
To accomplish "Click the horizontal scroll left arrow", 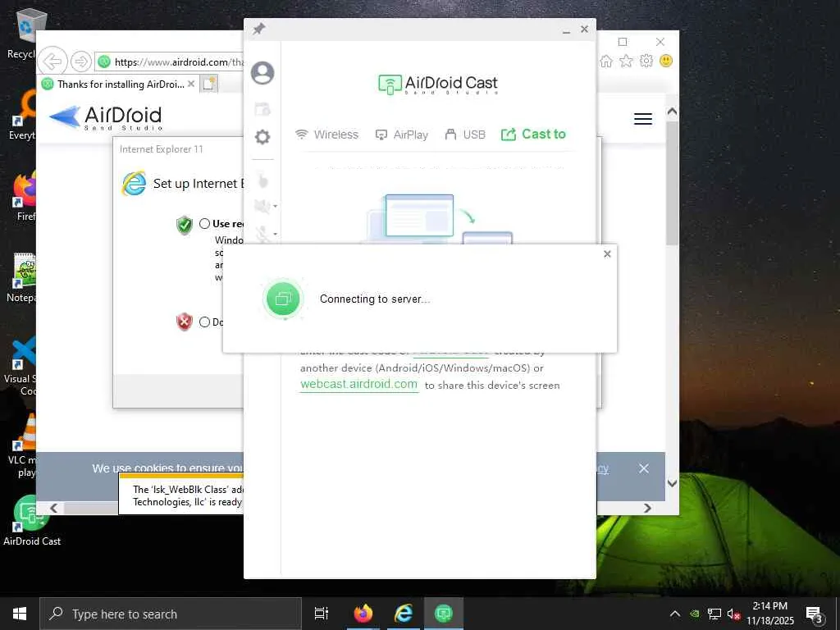I will coord(53,508).
